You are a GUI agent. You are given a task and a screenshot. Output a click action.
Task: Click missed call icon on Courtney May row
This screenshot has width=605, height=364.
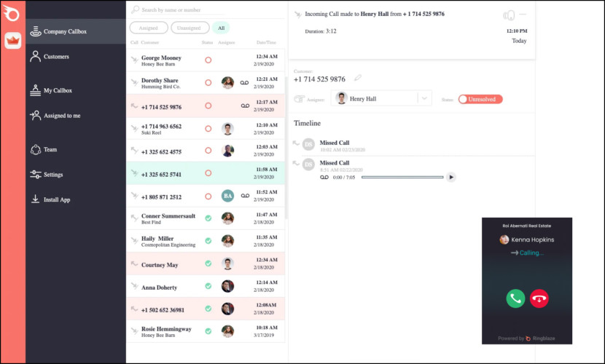134,264
